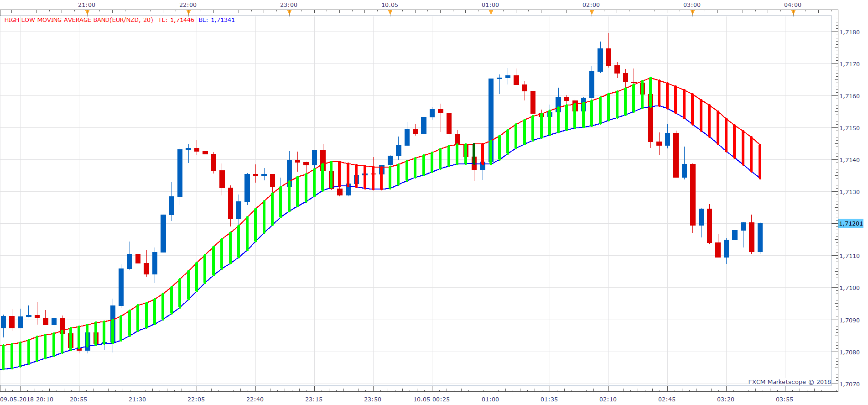The image size is (868, 405).
Task: Click the BL: 1,71341 bottom line value
Action: point(217,20)
